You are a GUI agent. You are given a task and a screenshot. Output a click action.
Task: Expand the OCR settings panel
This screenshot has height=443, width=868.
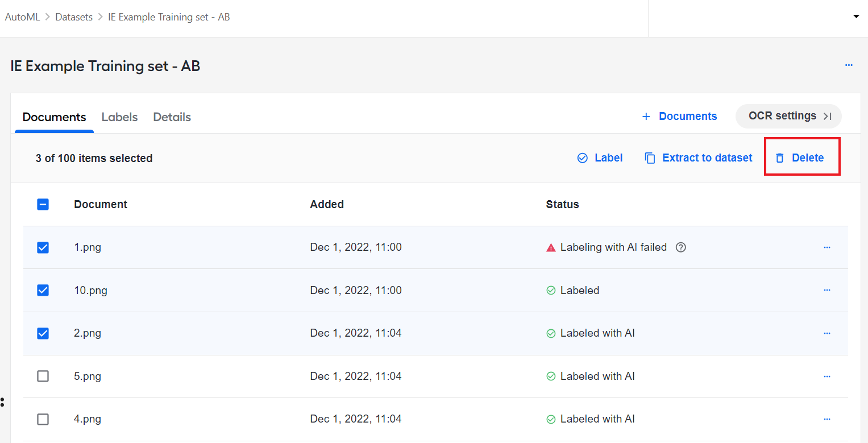click(788, 116)
